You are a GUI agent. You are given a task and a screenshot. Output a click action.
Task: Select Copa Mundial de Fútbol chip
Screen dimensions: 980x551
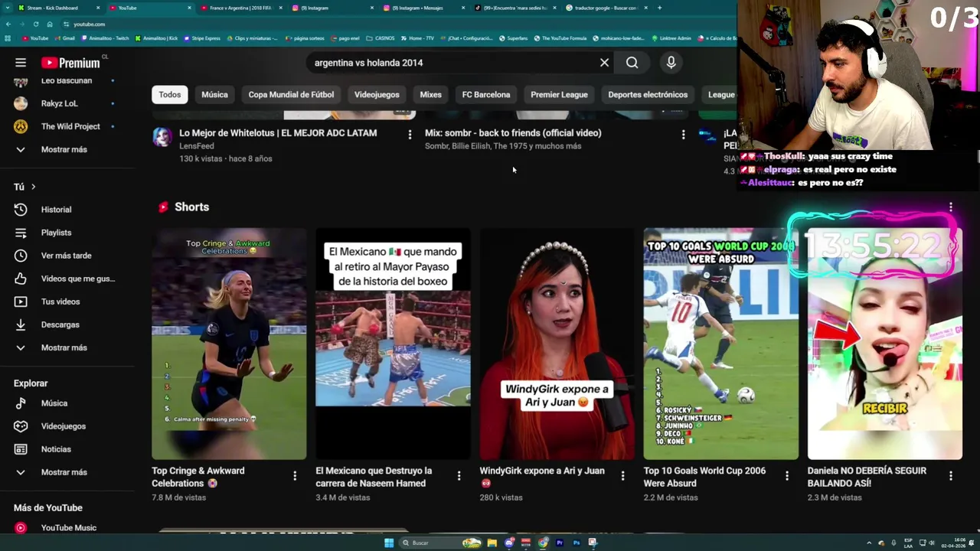[x=291, y=95]
